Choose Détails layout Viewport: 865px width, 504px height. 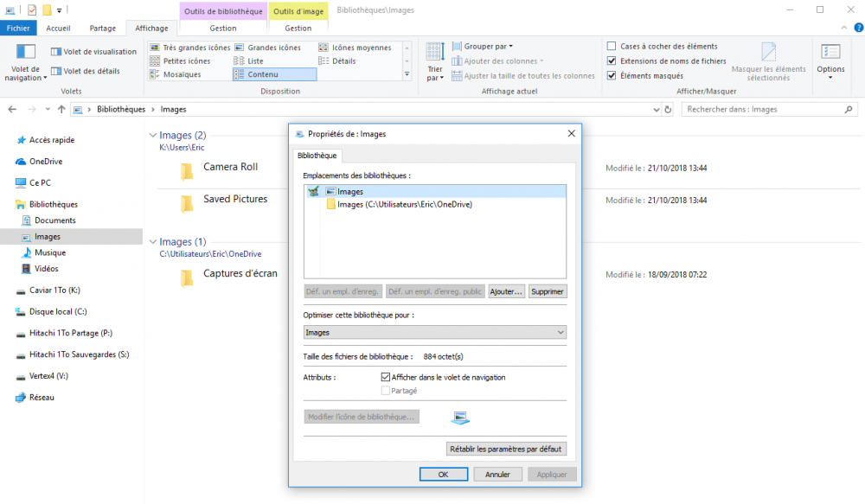[x=337, y=61]
